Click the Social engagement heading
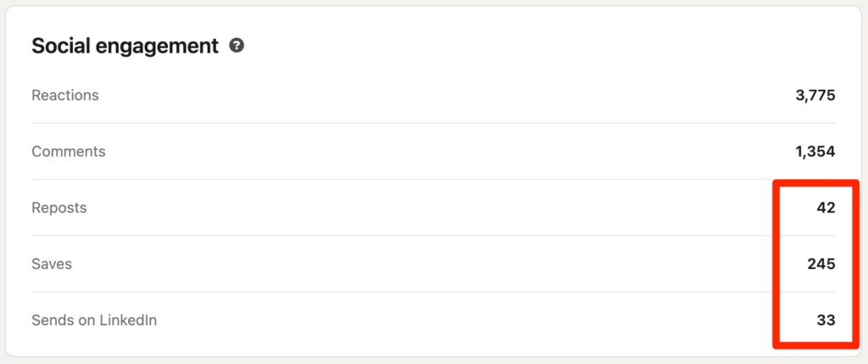The image size is (868, 364). (x=125, y=46)
